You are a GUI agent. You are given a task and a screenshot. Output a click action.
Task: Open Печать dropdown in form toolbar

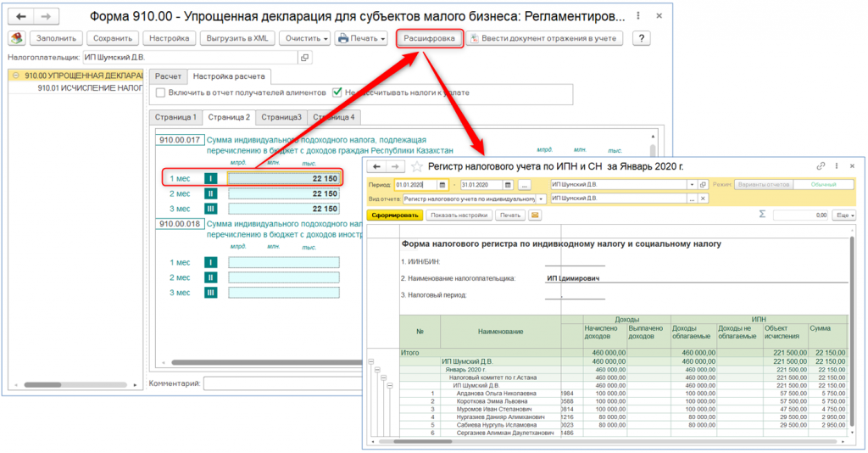[361, 38]
